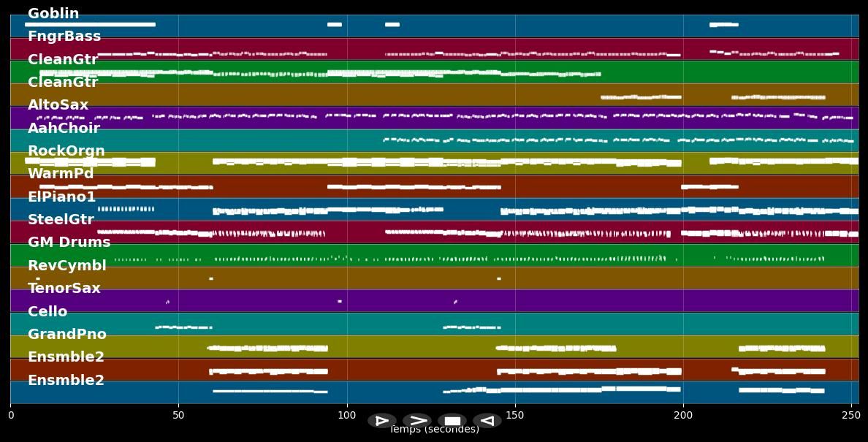Click the 100-second mark on the timeline
868x442 pixels.
click(x=346, y=414)
